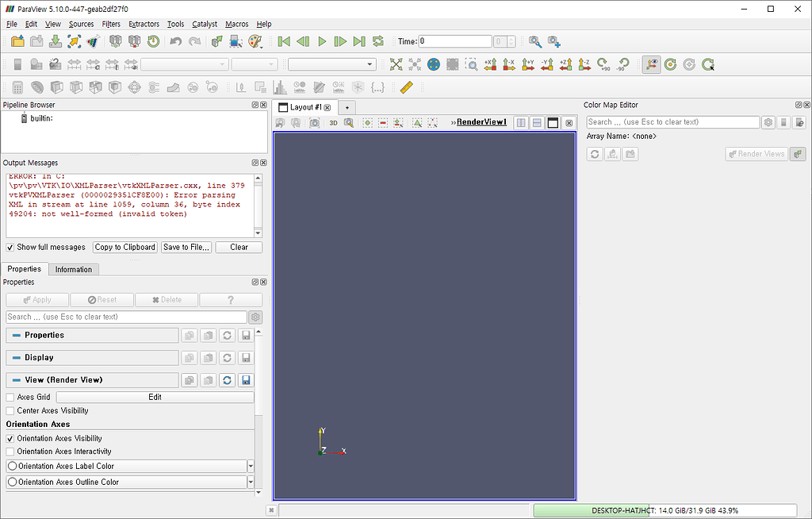Toggle animation loop icon
The image size is (812, 519).
[x=378, y=41]
